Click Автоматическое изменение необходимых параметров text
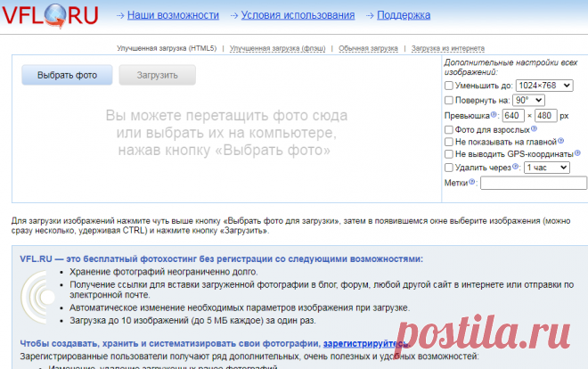Image resolution: width=588 pixels, height=369 pixels. [x=240, y=307]
